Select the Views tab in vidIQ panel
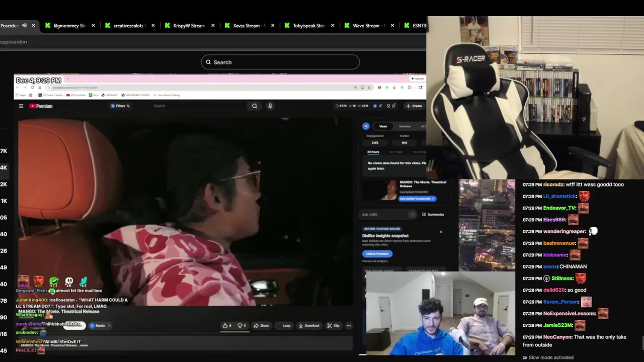644x362 pixels. coord(383,126)
